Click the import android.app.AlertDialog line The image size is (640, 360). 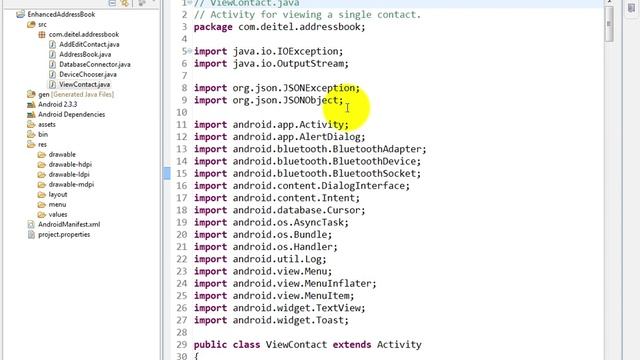(x=279, y=137)
